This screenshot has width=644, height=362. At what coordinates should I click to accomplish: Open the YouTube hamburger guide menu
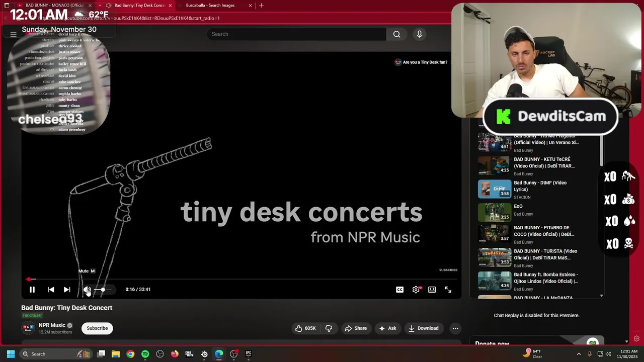pos(14,34)
